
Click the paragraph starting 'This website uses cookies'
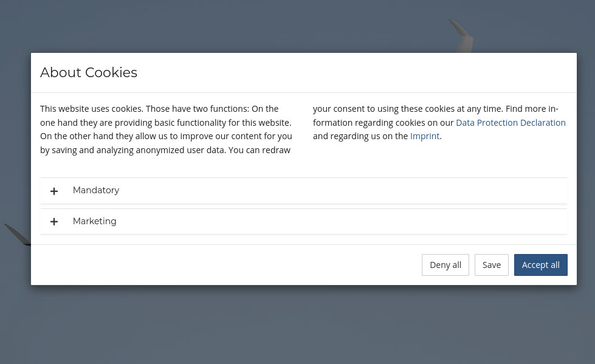(x=166, y=129)
